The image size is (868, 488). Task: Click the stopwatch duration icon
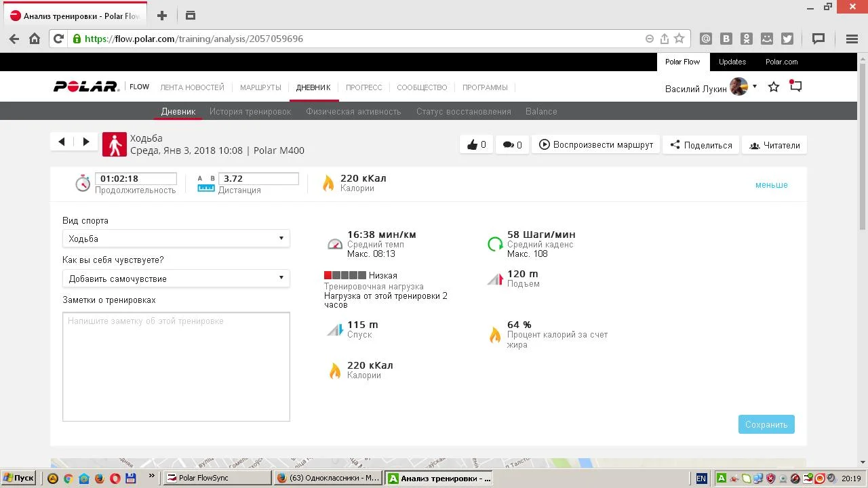(x=83, y=183)
